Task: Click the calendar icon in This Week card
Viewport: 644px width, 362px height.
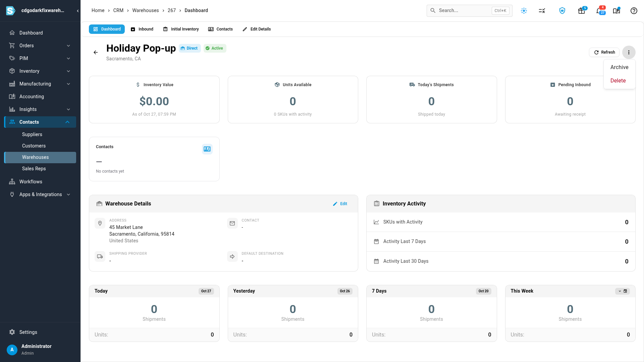Action: click(625, 291)
